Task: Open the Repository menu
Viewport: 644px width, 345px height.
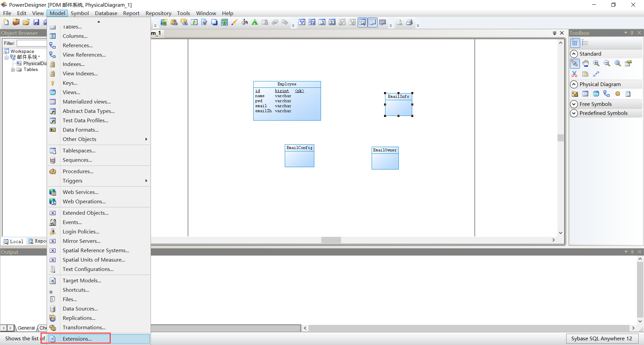Action: pos(158,13)
